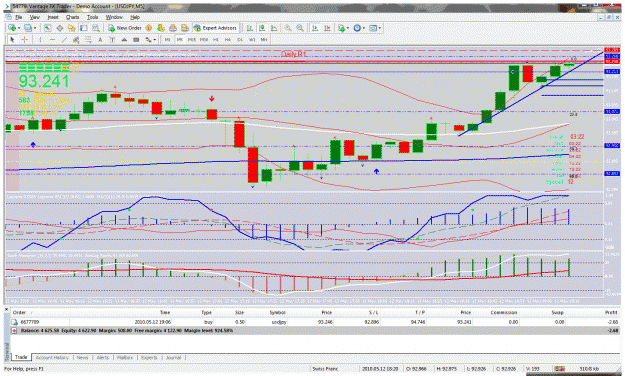Toggle the Navigator window icon
The height and width of the screenshot is (376, 625).
[72, 28]
